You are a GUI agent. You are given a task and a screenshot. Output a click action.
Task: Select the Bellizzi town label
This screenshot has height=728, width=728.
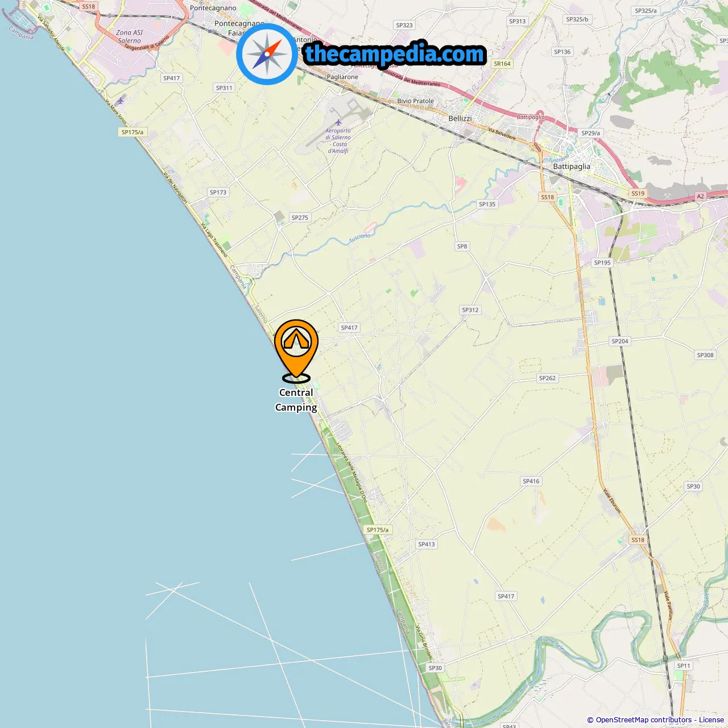(x=460, y=118)
